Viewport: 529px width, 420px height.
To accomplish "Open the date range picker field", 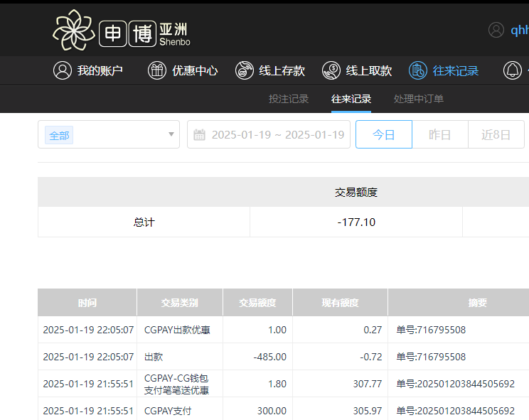I will pos(277,135).
